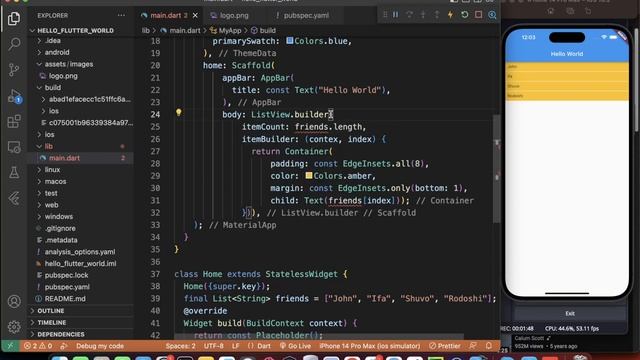Viewport: 640px width, 360px height.
Task: Collapse the build folder
Action: [53, 87]
